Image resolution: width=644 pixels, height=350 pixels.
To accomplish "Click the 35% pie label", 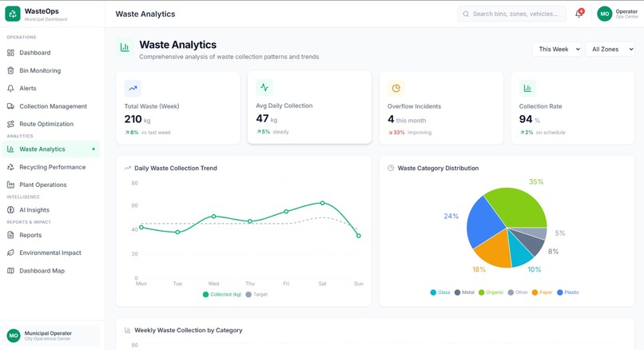I will (x=536, y=181).
